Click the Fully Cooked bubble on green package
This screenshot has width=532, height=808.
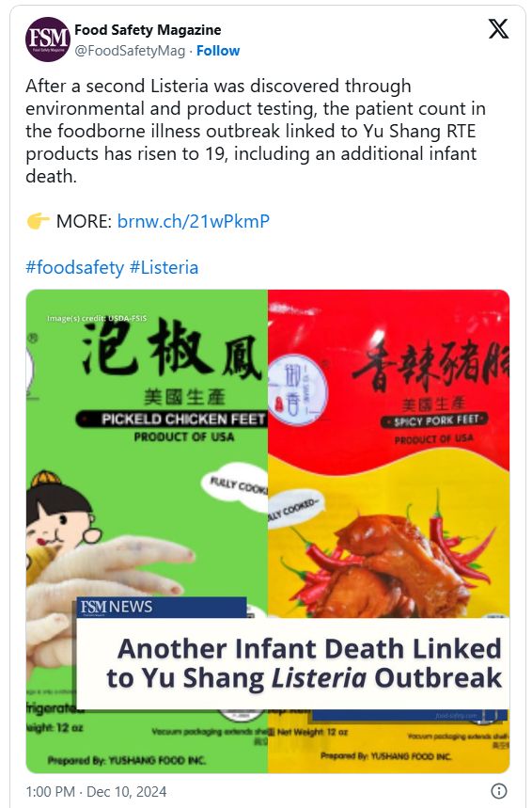click(234, 485)
